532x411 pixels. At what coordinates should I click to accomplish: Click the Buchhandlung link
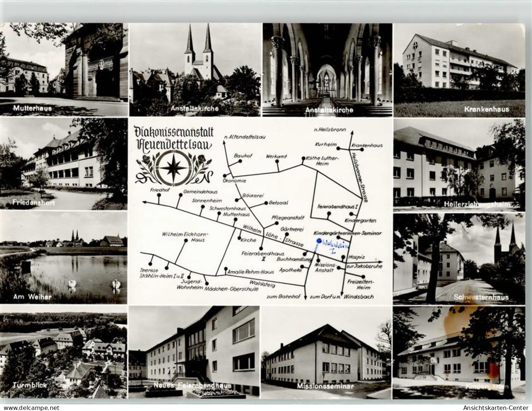click(305, 254)
